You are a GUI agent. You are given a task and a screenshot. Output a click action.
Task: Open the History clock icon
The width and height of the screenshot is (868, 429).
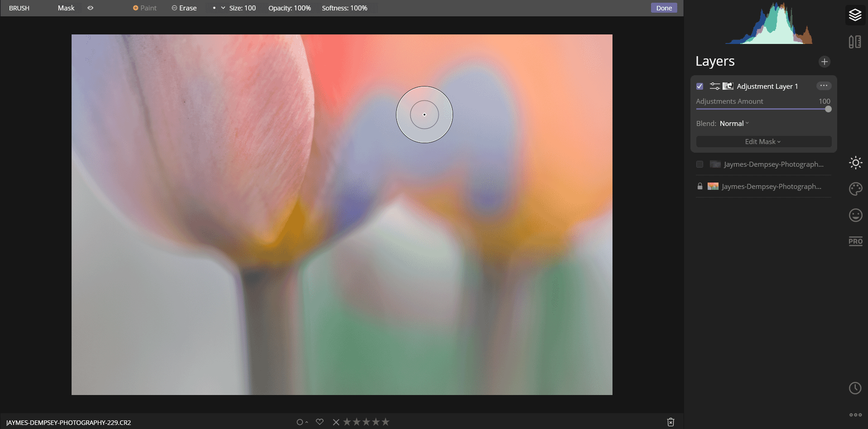[855, 388]
